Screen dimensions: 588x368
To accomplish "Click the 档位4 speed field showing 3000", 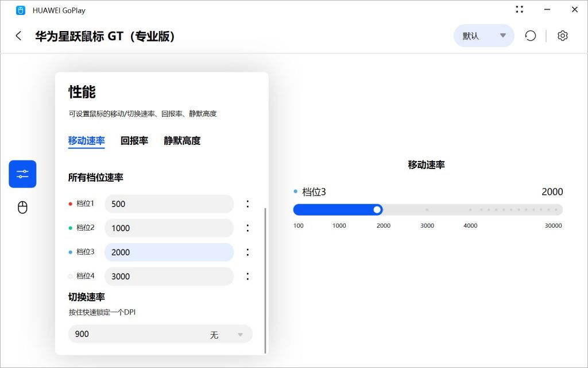I will pyautogui.click(x=169, y=277).
